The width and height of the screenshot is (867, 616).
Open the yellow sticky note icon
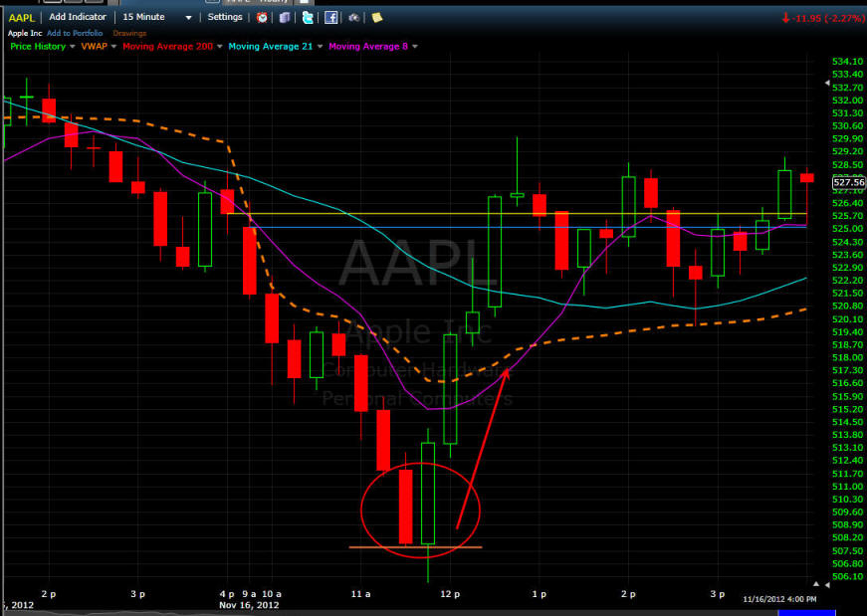tap(376, 17)
